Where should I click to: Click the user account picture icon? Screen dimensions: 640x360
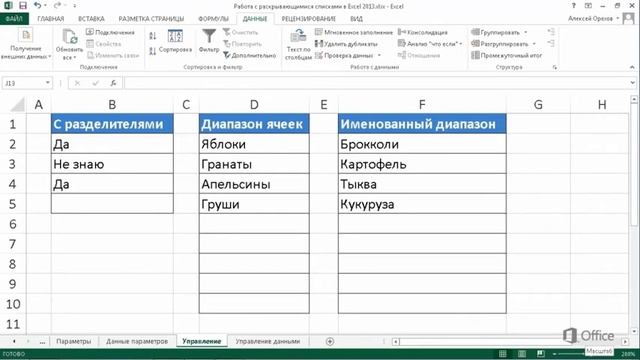pos(629,18)
